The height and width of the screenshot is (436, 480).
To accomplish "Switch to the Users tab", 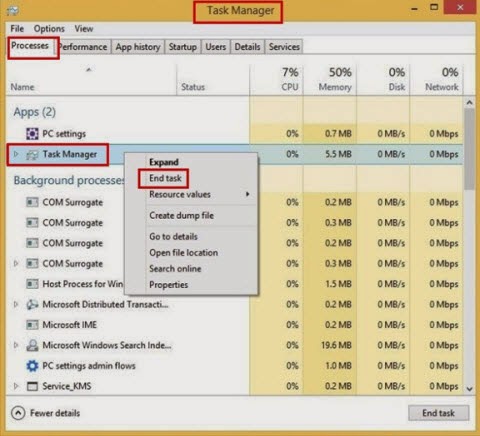I will pyautogui.click(x=215, y=47).
